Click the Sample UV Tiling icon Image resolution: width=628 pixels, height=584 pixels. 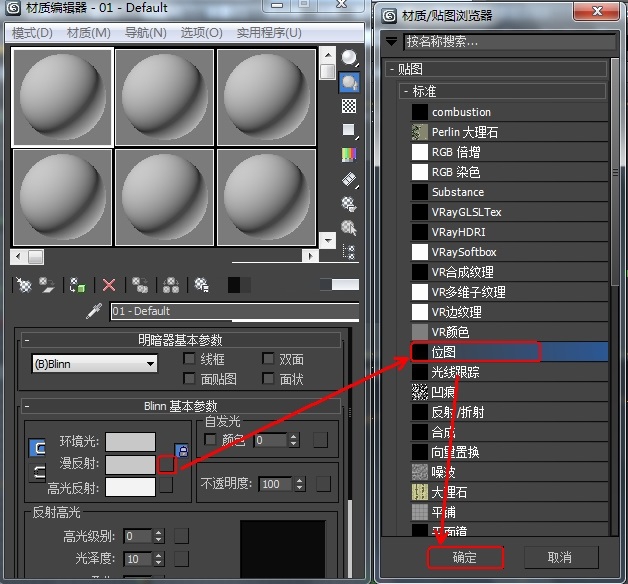pyautogui.click(x=349, y=131)
